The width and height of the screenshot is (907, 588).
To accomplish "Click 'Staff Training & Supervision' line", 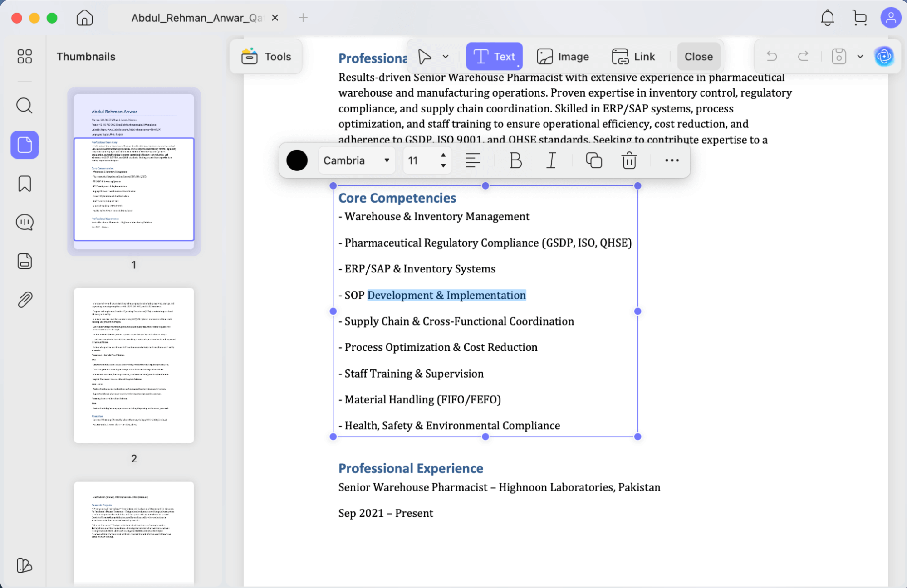I will pyautogui.click(x=411, y=374).
